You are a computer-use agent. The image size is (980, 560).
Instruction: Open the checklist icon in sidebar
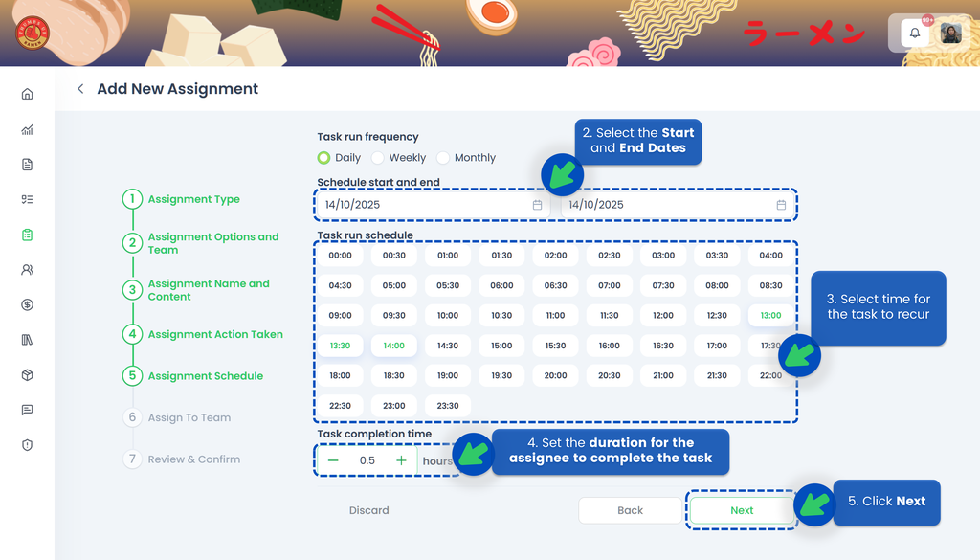point(27,199)
